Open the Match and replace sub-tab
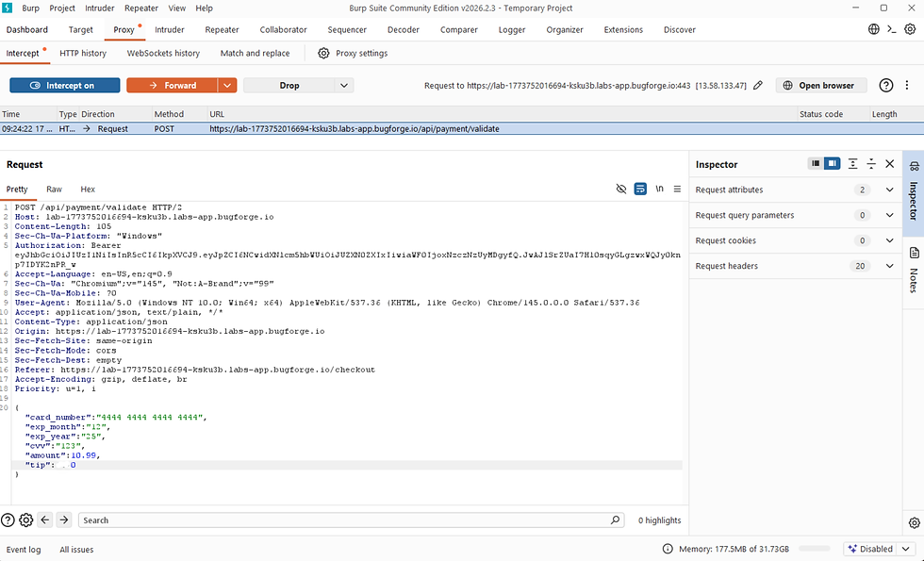Screen dimensions: 924x561 [256, 53]
